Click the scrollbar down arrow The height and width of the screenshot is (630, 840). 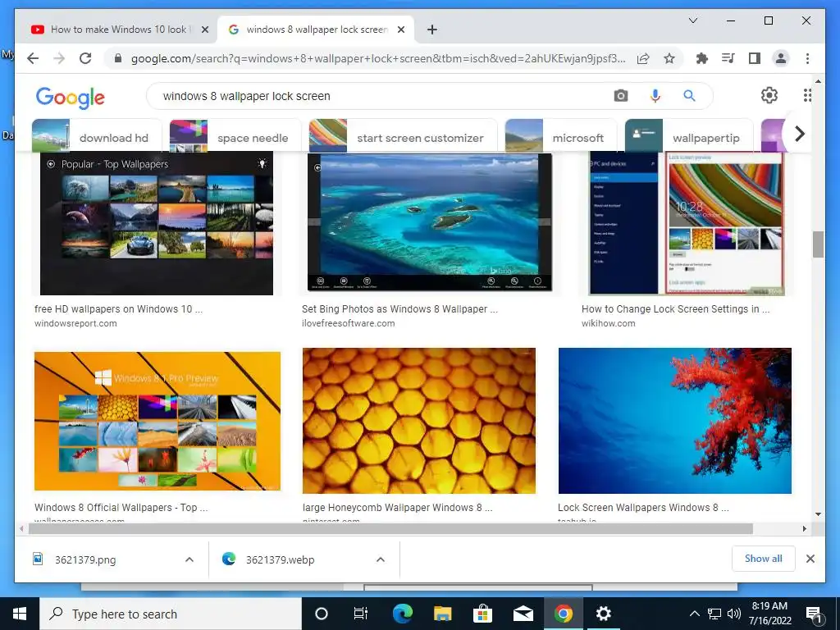(818, 514)
